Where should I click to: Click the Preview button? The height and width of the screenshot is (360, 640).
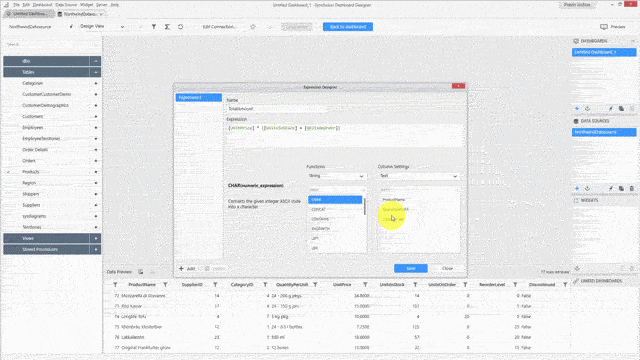pyautogui.click(x=613, y=27)
